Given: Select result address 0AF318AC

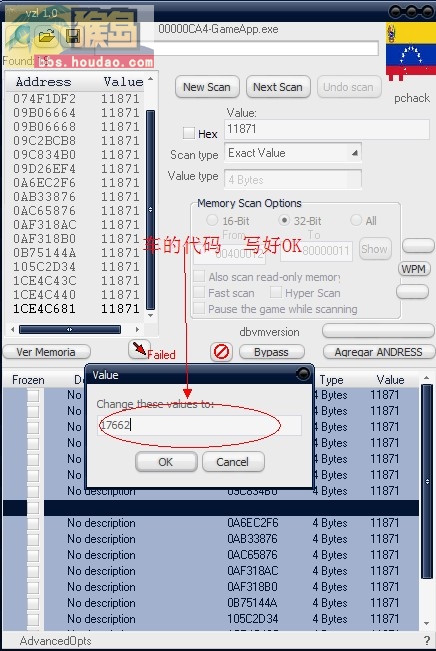Looking at the screenshot, I should [44, 225].
